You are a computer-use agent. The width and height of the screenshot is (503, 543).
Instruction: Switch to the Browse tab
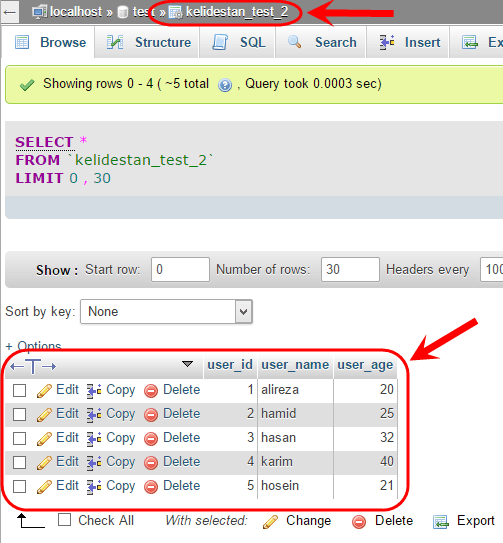(48, 42)
